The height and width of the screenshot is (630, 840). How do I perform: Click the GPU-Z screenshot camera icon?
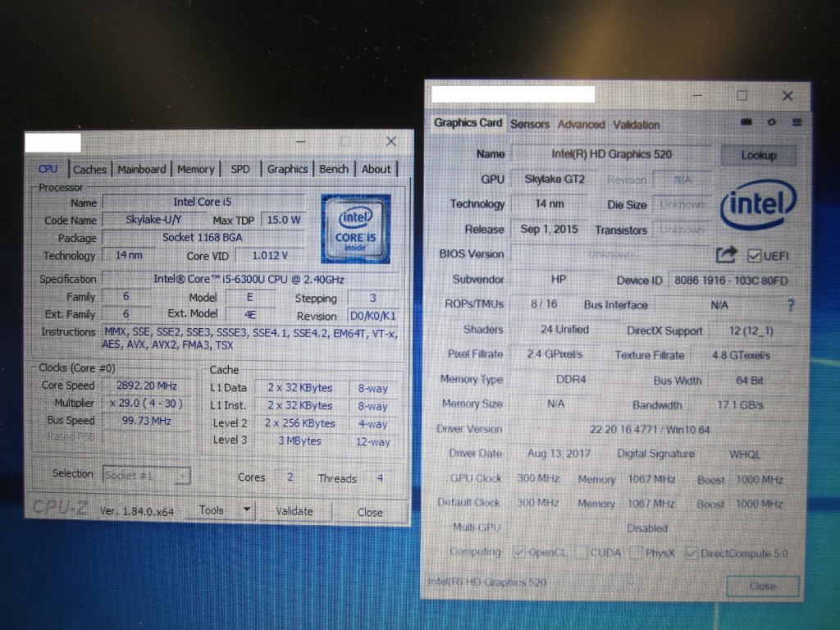tap(746, 123)
